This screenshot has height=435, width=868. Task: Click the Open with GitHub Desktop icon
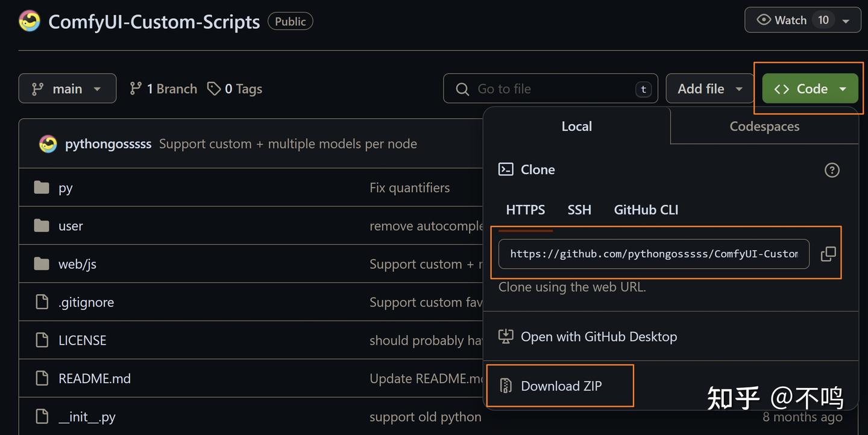click(506, 336)
